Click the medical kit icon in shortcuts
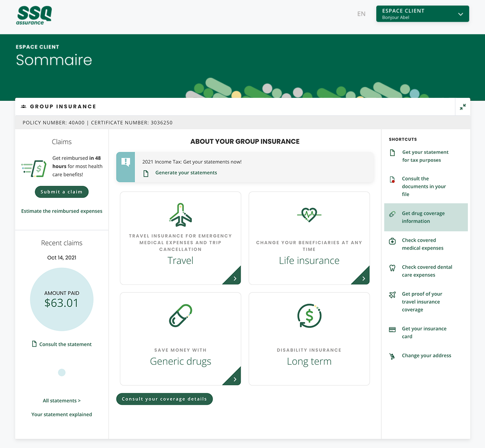 392,241
